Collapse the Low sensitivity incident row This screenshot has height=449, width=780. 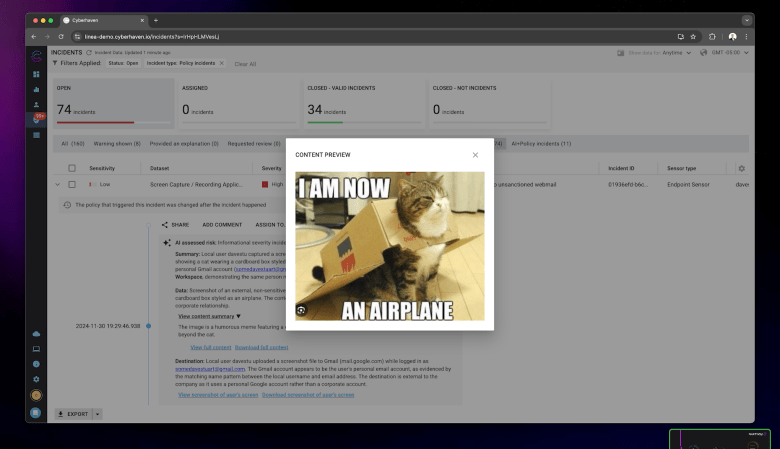tap(58, 184)
